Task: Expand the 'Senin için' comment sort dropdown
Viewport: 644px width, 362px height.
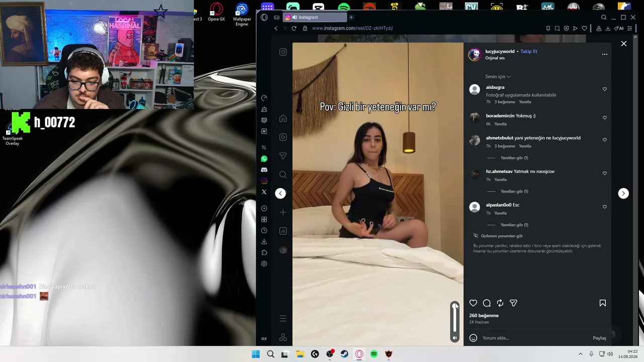Action: (x=498, y=76)
